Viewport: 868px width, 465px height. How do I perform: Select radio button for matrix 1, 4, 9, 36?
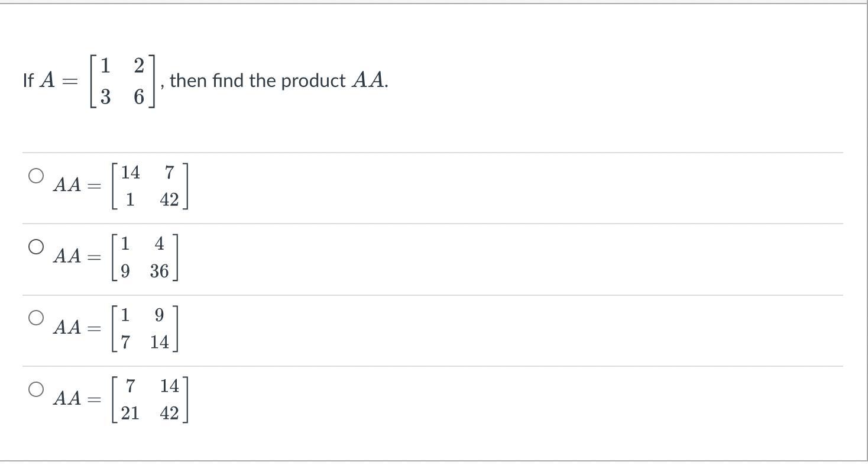click(x=36, y=247)
